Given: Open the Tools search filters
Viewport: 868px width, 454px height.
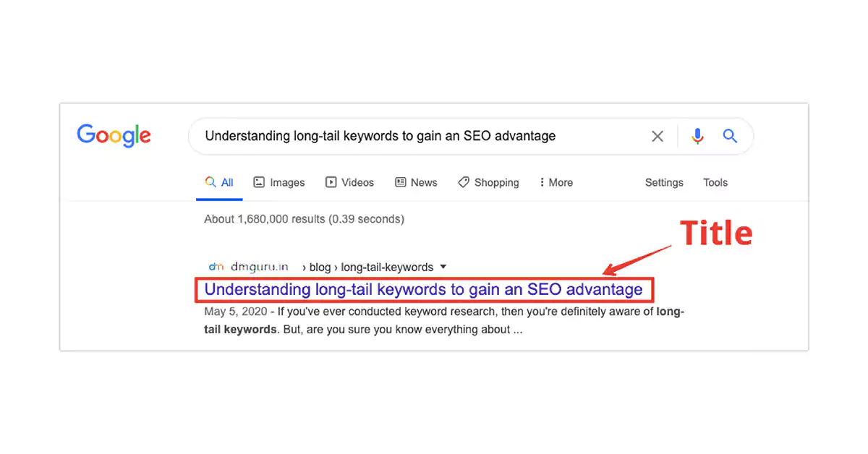Looking at the screenshot, I should coord(715,183).
